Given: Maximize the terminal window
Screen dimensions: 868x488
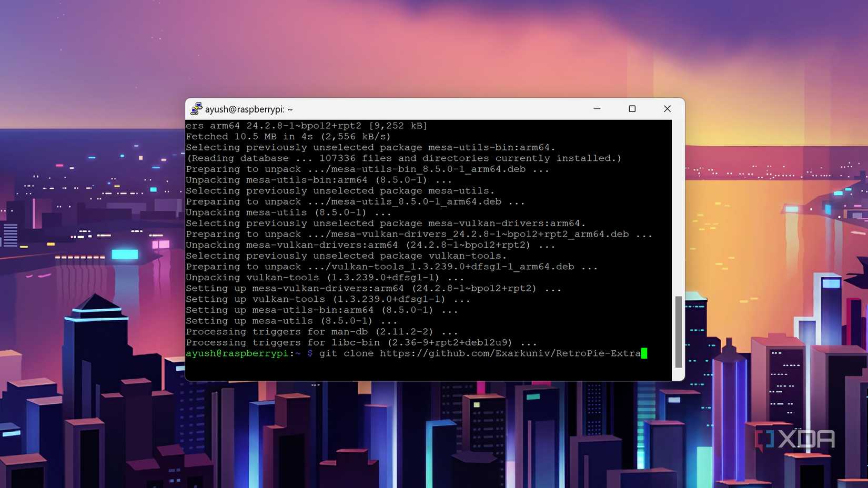Looking at the screenshot, I should point(632,109).
